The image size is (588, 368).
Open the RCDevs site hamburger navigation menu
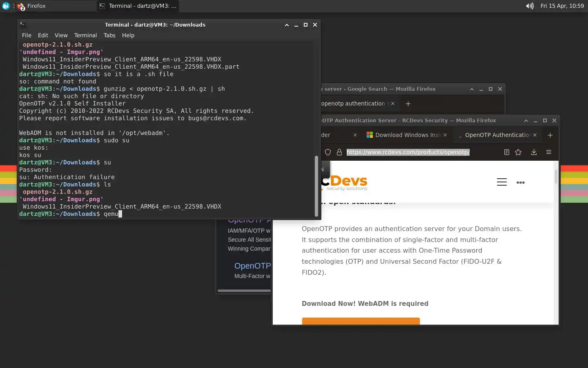502,182
